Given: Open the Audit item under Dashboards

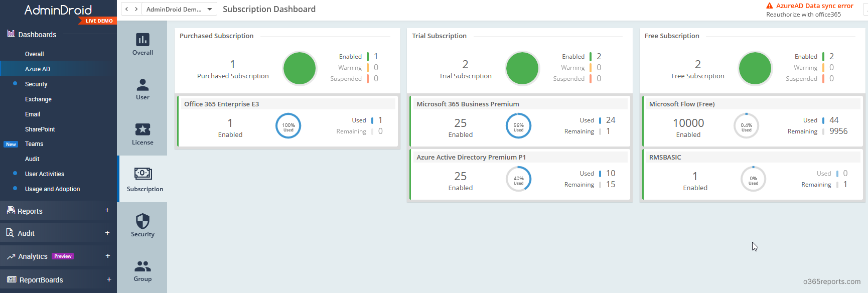Looking at the screenshot, I should 32,159.
